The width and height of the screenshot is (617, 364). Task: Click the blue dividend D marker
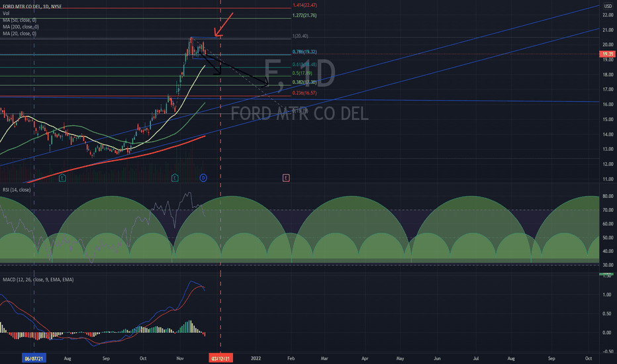pos(203,178)
